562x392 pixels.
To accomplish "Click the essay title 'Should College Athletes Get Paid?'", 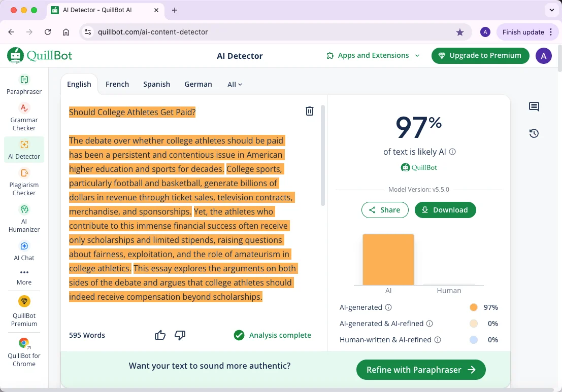I will click(133, 112).
